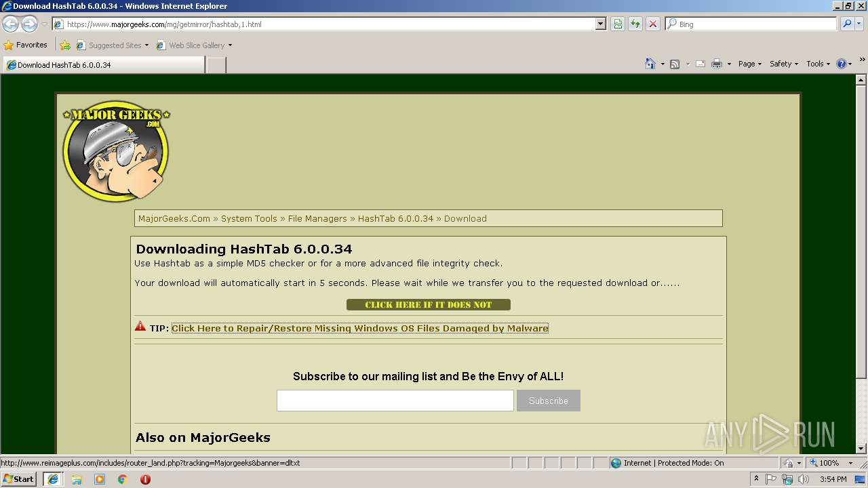Click the address bar URL field

point(324,24)
